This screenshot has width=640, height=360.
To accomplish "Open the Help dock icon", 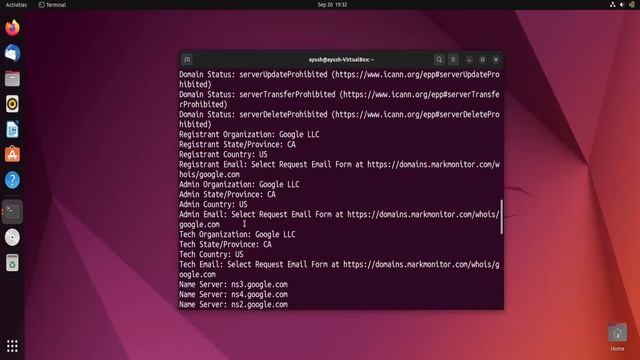I will (12, 180).
